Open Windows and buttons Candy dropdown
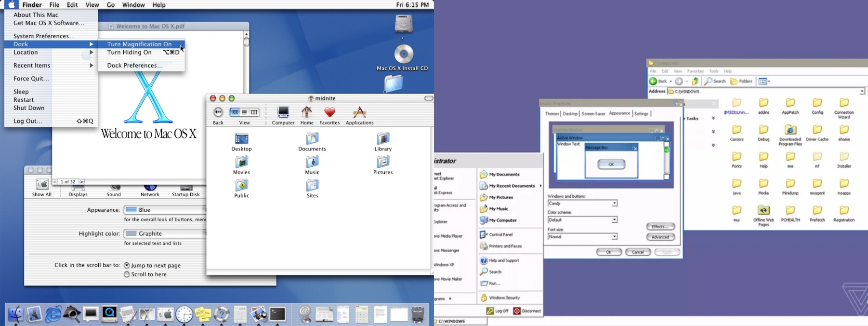The height and width of the screenshot is (326, 868). click(582, 204)
